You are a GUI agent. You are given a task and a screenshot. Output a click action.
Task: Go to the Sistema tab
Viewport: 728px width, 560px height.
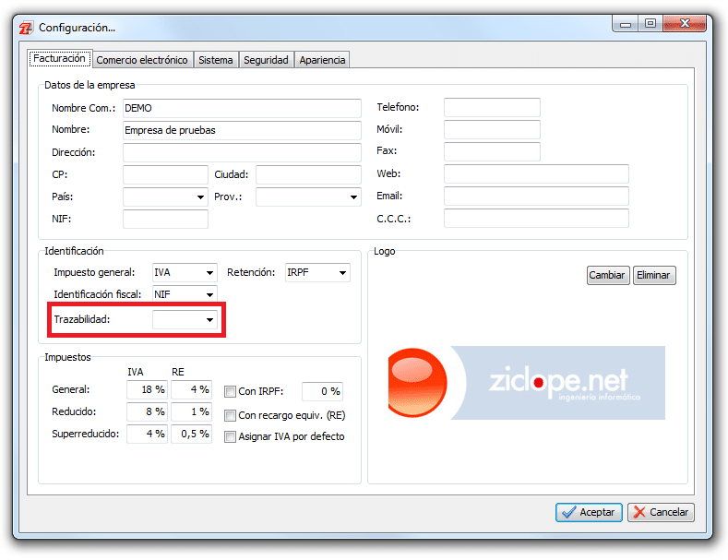point(215,60)
